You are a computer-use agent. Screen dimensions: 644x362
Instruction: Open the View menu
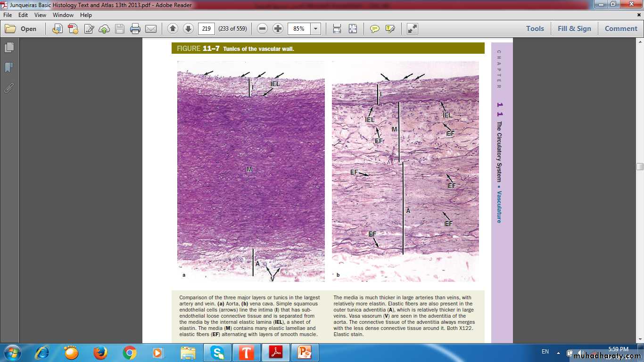[x=40, y=15]
